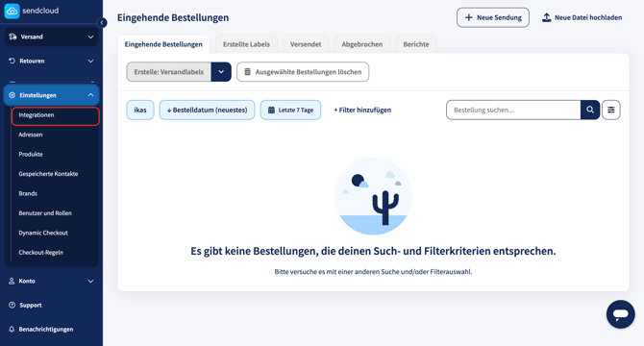This screenshot has height=346, width=644.
Task: Click the Sendcloud cloud logo icon
Action: [x=12, y=12]
